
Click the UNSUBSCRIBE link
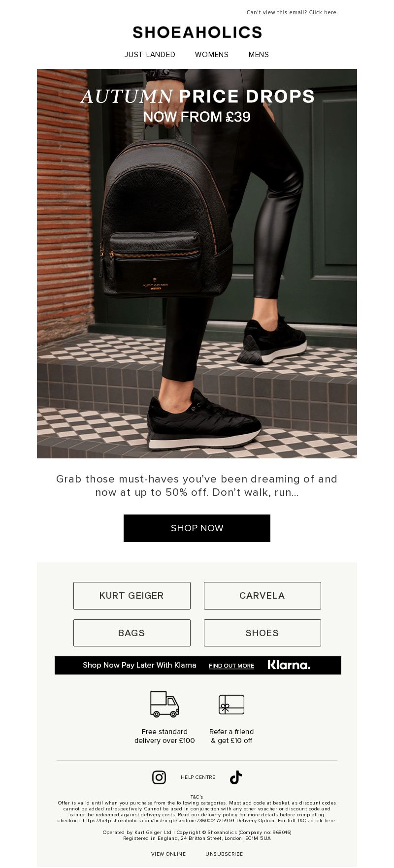(224, 854)
